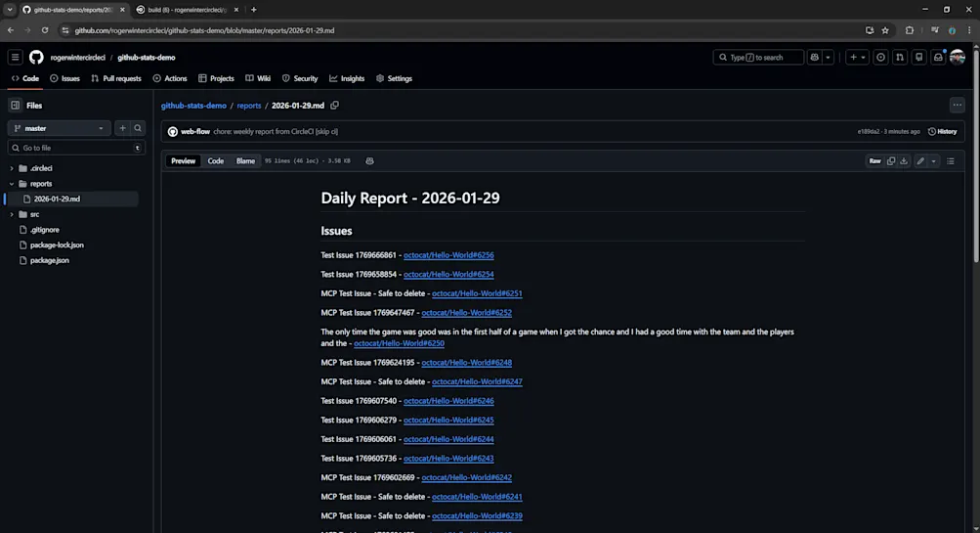Open the notifications inbox icon
Viewport: 980px width, 533px height.
[938, 57]
